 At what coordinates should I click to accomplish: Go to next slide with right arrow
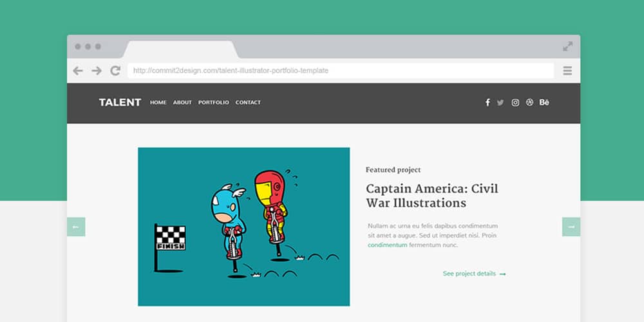pyautogui.click(x=571, y=227)
